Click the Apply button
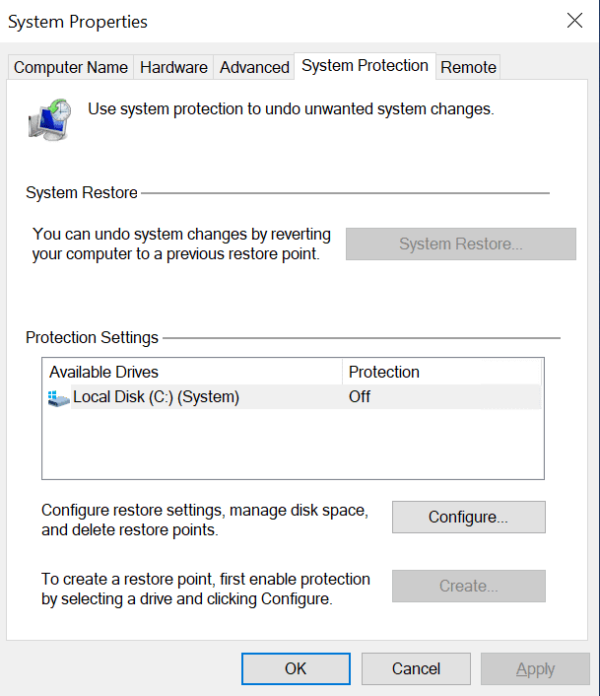 [535, 668]
